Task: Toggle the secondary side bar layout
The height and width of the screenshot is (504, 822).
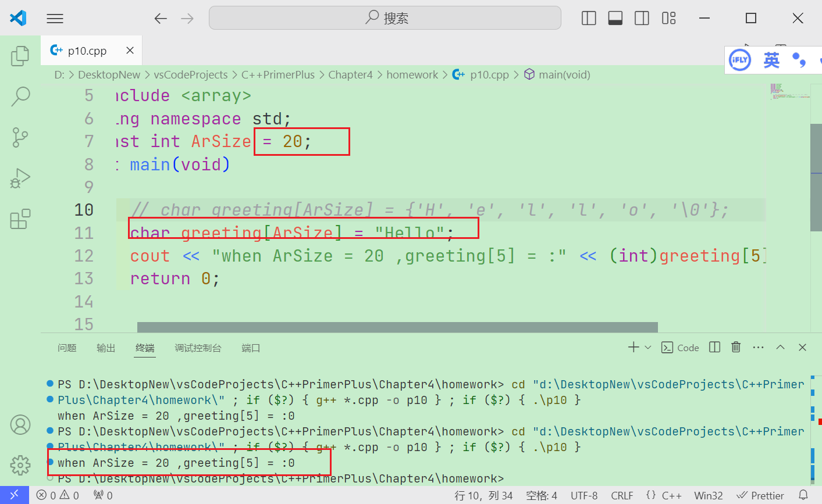Action: point(642,19)
